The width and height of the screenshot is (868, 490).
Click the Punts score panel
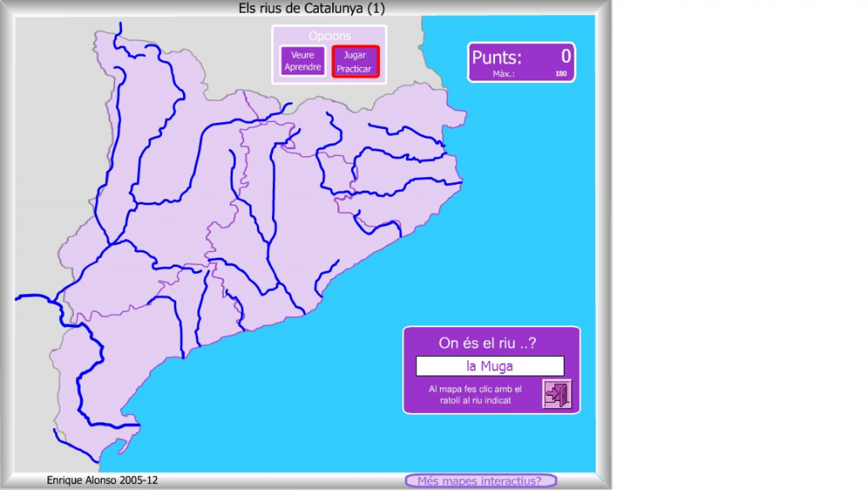tap(521, 62)
